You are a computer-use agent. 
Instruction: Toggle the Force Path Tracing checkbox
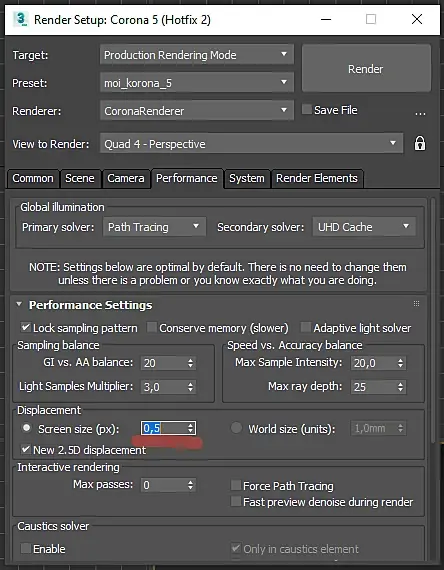point(236,485)
